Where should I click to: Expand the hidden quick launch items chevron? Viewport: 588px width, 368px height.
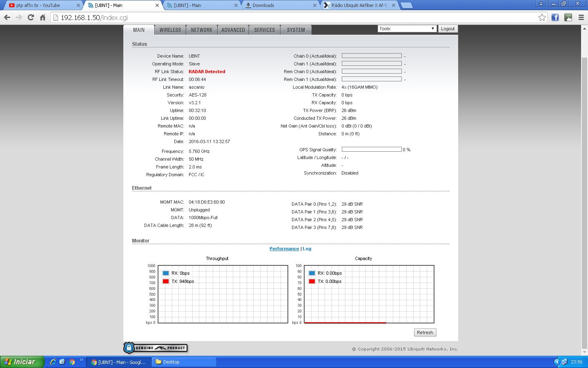[x=81, y=361]
